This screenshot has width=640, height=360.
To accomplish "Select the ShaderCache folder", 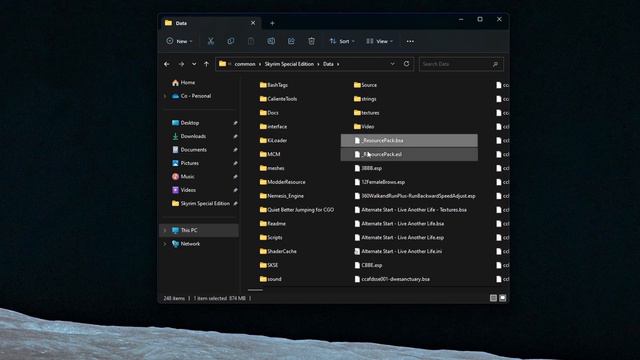I will click(278, 251).
